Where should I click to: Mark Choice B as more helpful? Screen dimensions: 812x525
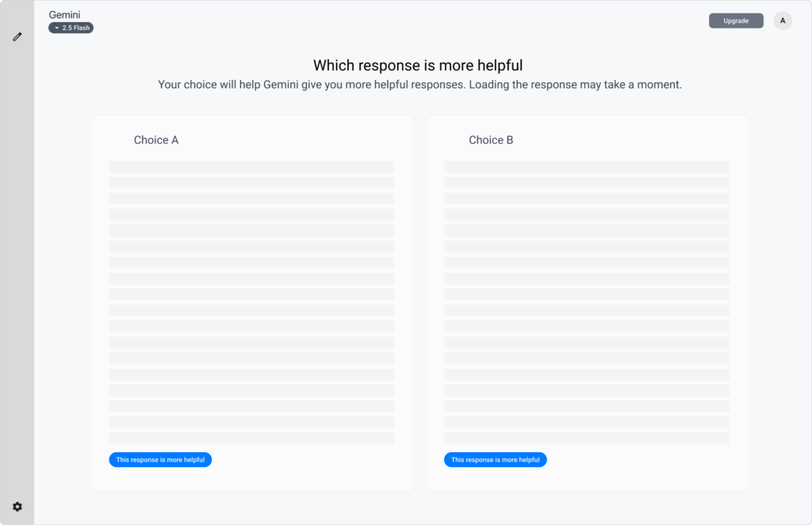(x=495, y=460)
